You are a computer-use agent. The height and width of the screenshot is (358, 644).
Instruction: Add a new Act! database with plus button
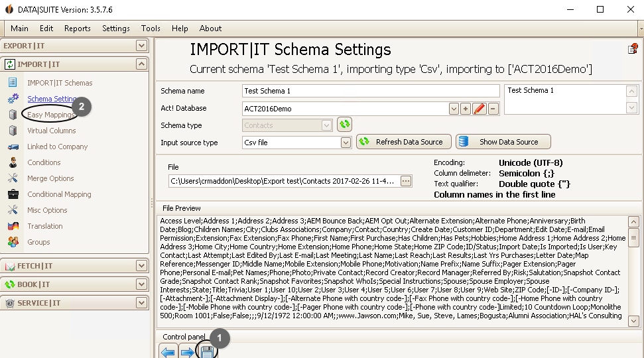pyautogui.click(x=466, y=109)
